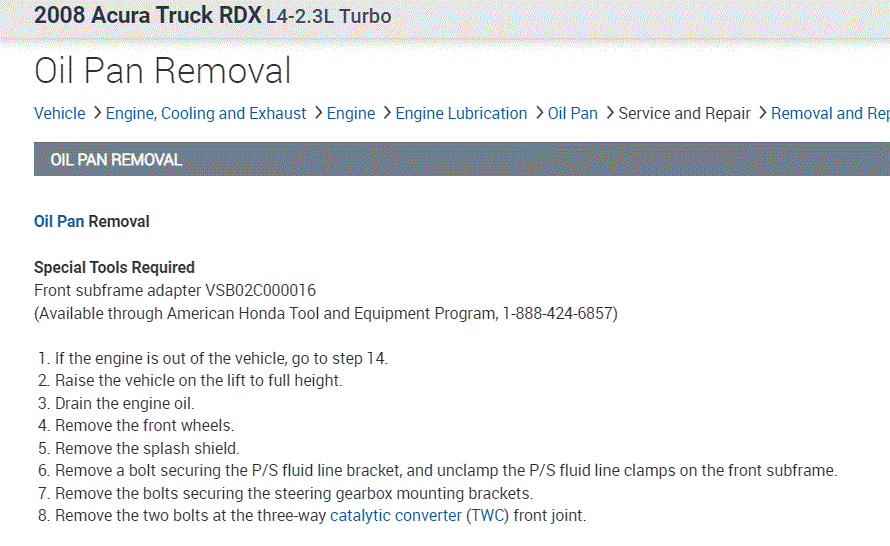The height and width of the screenshot is (546, 890).
Task: Click the 2008 Acura Truck RDX vehicle title
Action: (147, 16)
